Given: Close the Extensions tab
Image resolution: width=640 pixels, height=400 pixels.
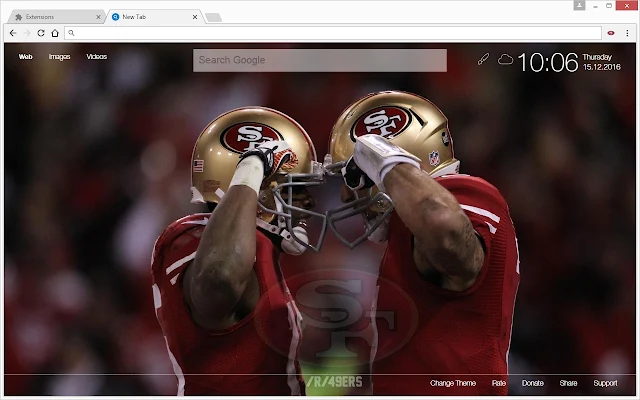Looking at the screenshot, I should click(98, 17).
